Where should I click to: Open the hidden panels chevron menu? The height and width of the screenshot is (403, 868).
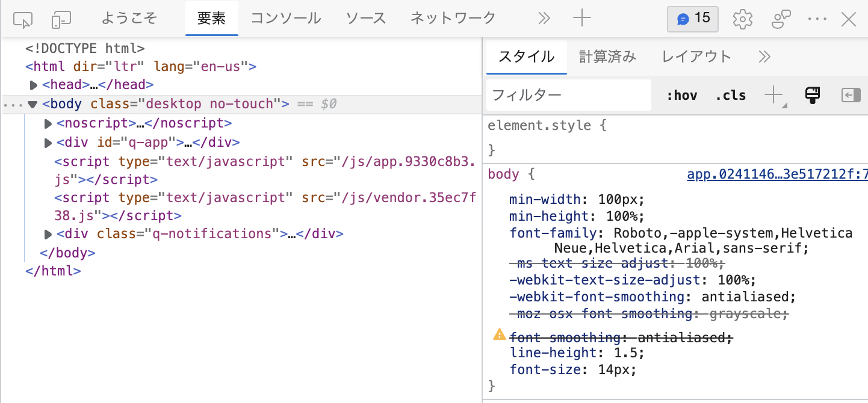pos(544,18)
